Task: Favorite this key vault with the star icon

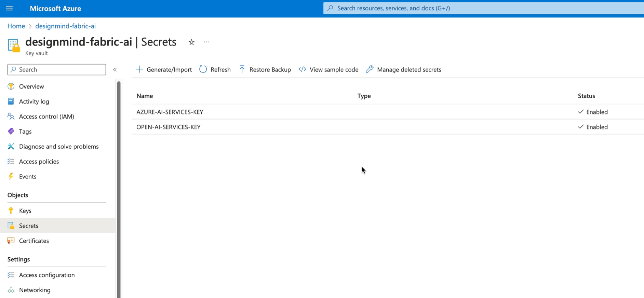Action: point(191,42)
